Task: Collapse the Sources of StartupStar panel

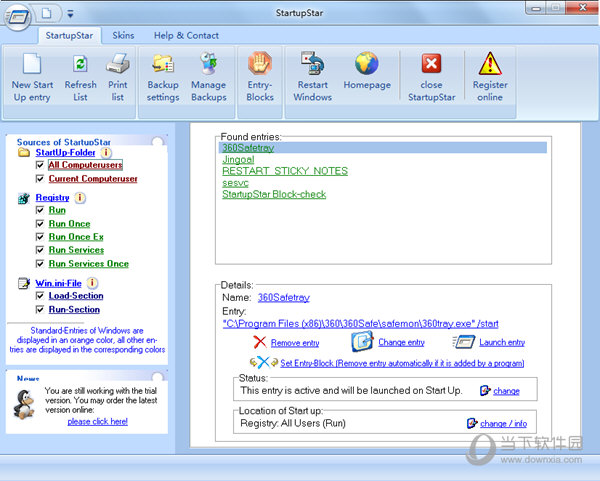Action: point(157,142)
